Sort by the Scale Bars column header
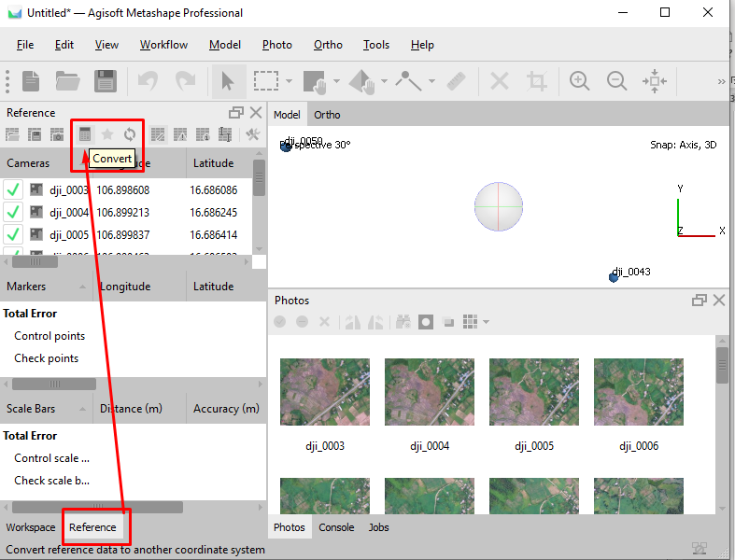735x560 pixels. (47, 409)
